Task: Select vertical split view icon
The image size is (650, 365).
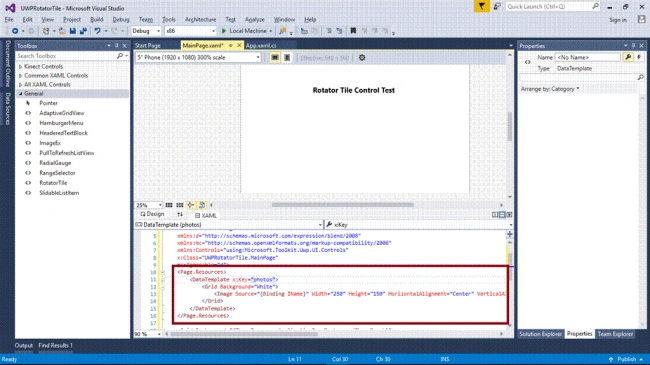Action: [495, 214]
